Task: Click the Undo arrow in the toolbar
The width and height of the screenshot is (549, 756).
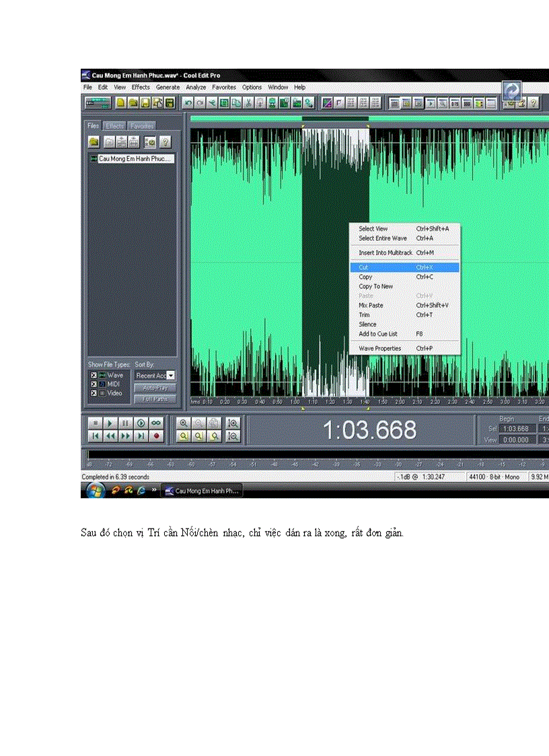Action: pyautogui.click(x=188, y=103)
